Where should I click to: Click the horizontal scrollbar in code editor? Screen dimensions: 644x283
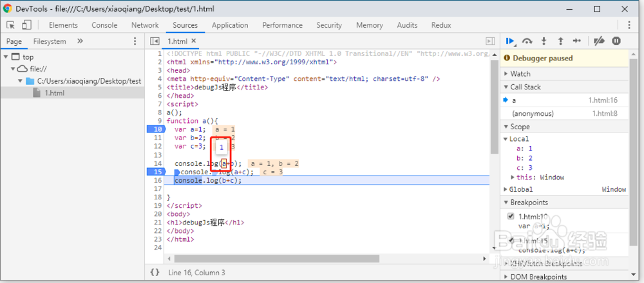coord(276,259)
